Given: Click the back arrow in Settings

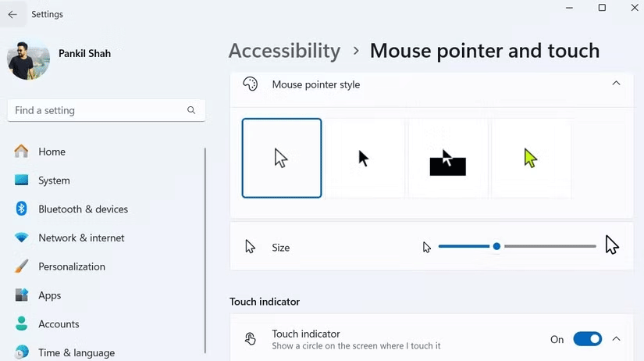Looking at the screenshot, I should [x=12, y=14].
